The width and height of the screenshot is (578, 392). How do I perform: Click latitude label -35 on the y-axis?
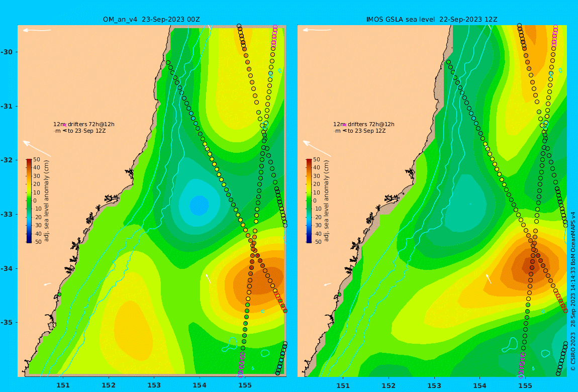[6, 322]
